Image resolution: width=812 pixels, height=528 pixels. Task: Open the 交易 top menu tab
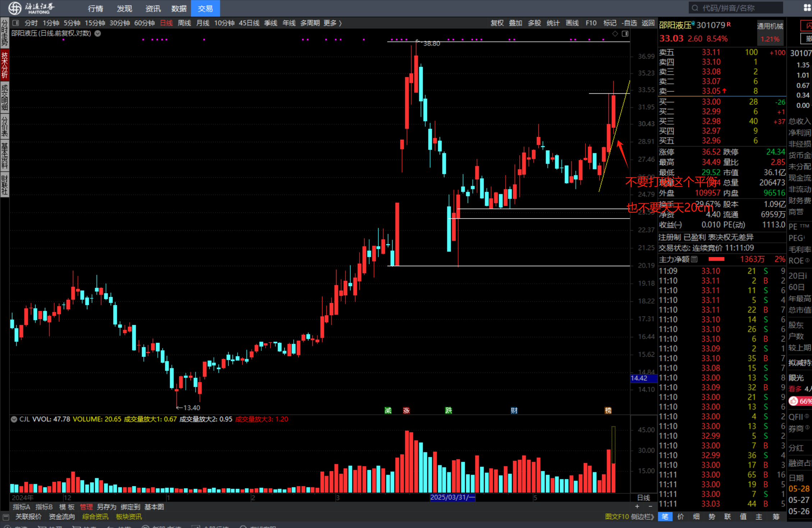click(x=205, y=8)
